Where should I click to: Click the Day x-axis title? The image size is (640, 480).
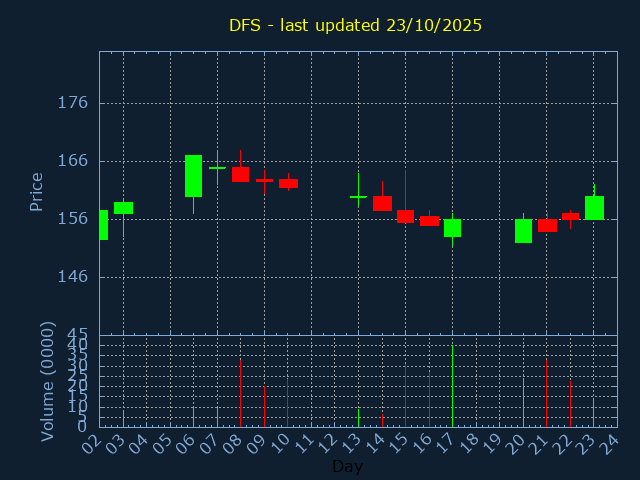click(347, 466)
